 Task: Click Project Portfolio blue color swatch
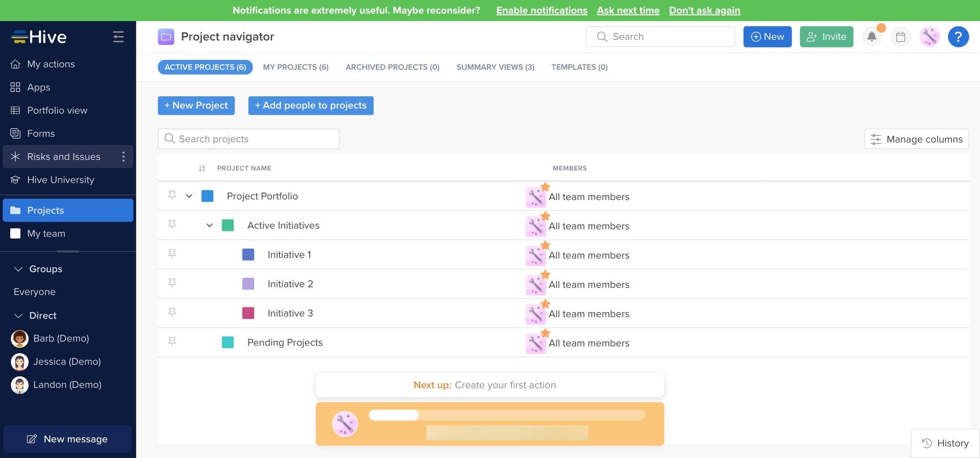pos(207,196)
